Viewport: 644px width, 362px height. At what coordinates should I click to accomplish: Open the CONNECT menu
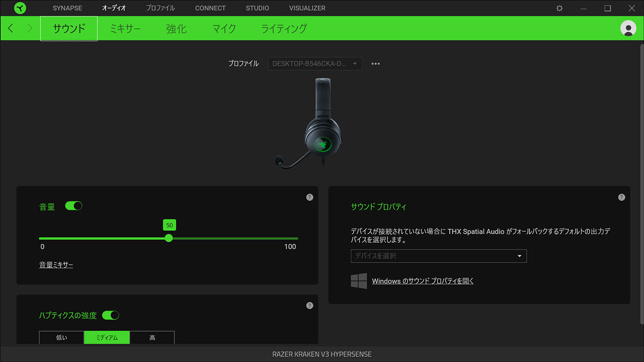click(x=210, y=8)
